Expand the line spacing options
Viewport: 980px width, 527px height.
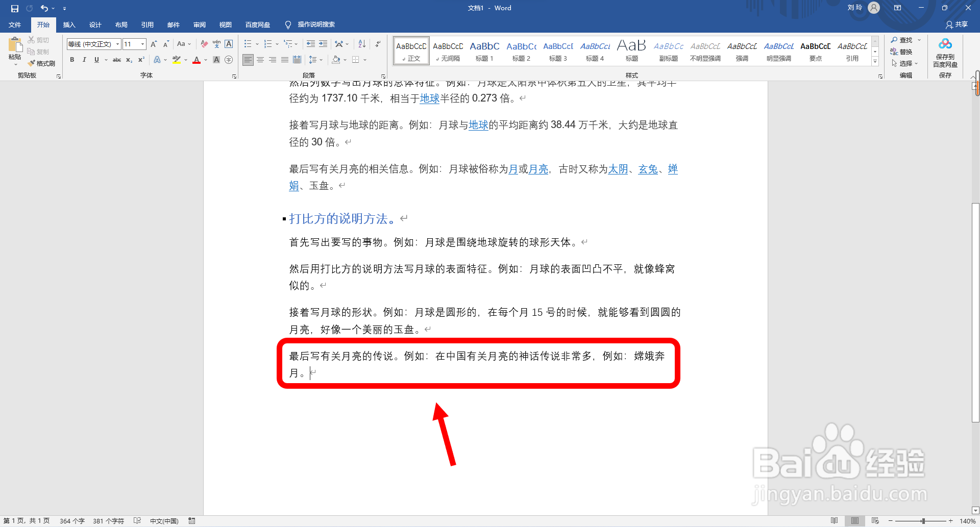point(322,60)
